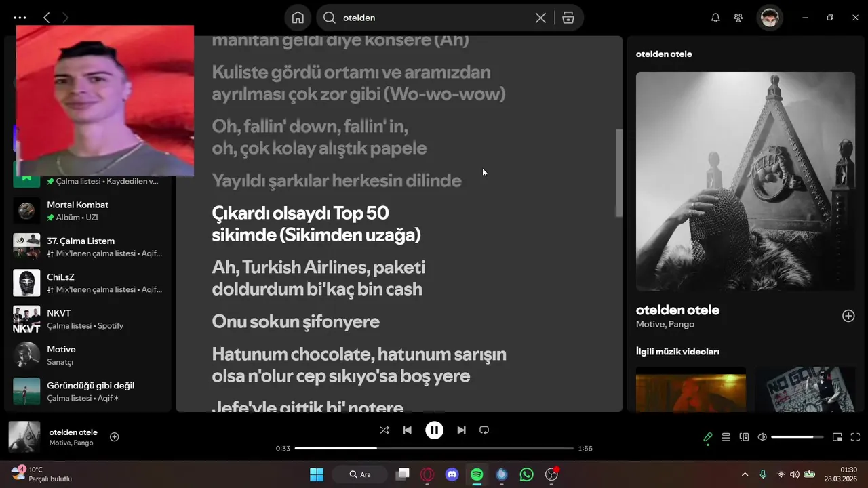Open the Browse icon in search bar
Image resolution: width=868 pixels, height=488 pixels.
(x=568, y=18)
